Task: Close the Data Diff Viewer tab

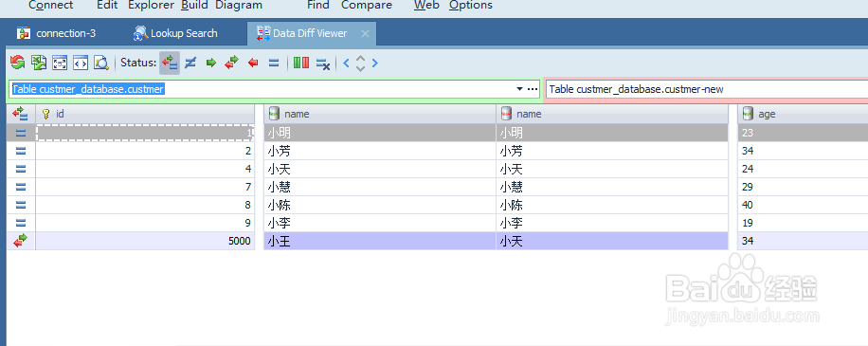Action: (365, 34)
